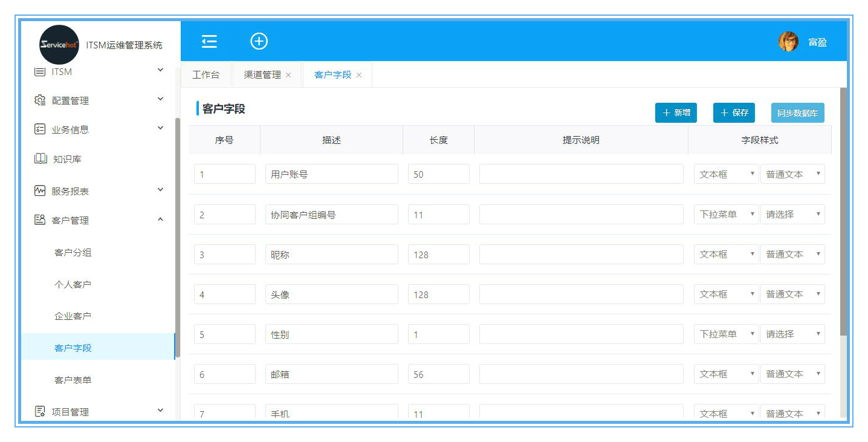
Task: Click the 项目管理 sidebar icon
Action: coord(40,412)
